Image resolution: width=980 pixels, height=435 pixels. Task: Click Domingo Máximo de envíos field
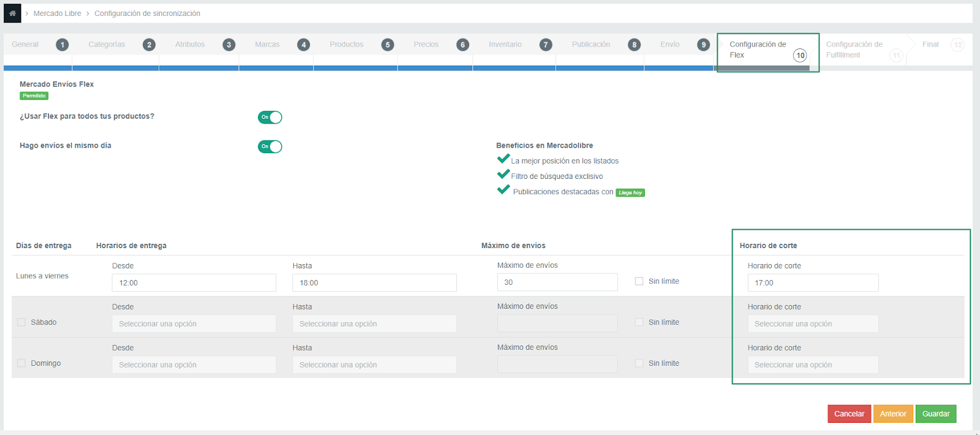(x=557, y=364)
